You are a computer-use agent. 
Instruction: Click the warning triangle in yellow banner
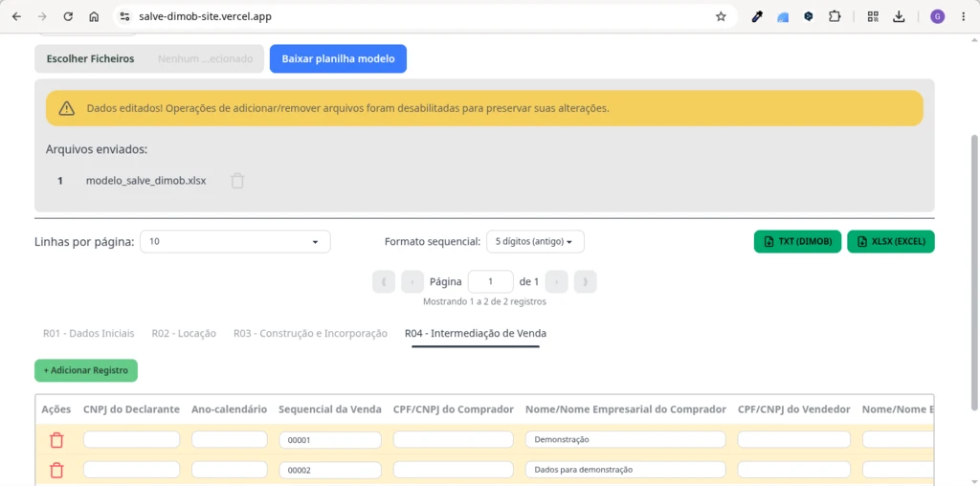(66, 109)
